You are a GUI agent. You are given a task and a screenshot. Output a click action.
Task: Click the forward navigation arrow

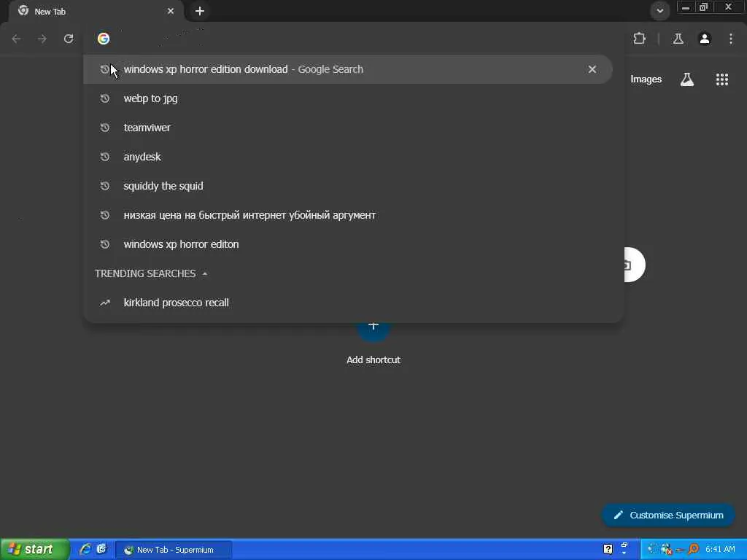(x=42, y=39)
